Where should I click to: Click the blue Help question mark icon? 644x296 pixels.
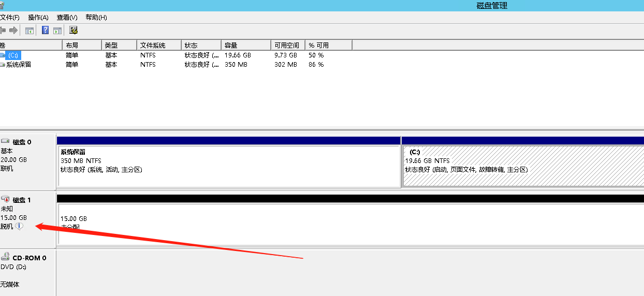pyautogui.click(x=46, y=31)
